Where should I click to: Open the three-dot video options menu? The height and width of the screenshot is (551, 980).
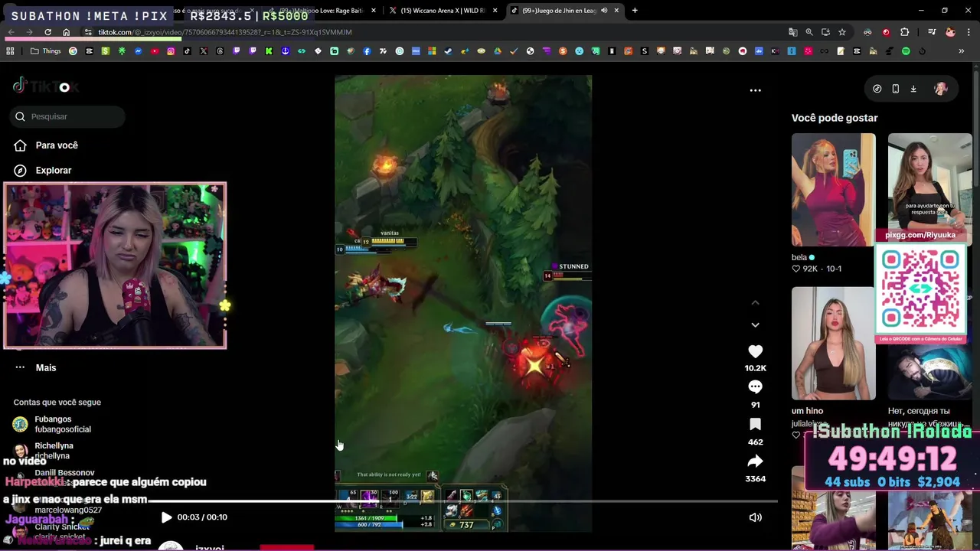coord(755,90)
